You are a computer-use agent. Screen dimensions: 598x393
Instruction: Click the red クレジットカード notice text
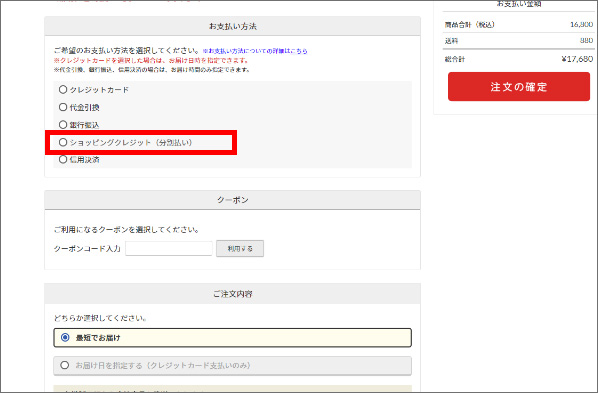pos(151,60)
